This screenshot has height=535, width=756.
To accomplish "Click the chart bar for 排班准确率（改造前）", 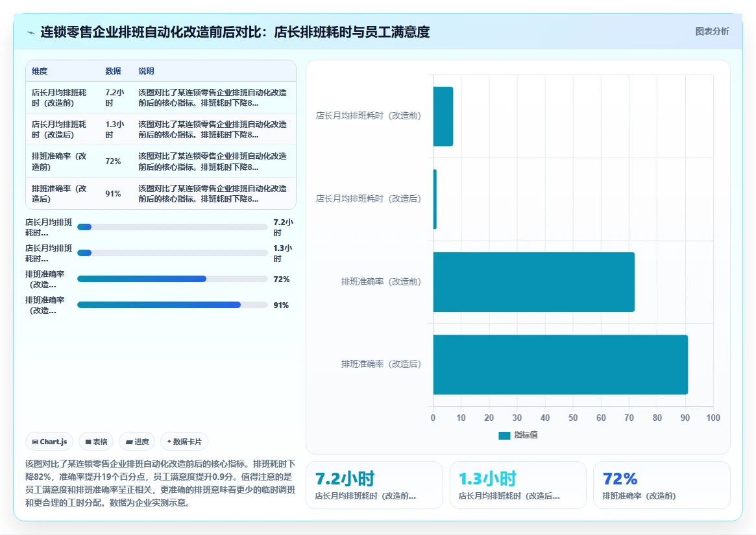I will pos(533,282).
